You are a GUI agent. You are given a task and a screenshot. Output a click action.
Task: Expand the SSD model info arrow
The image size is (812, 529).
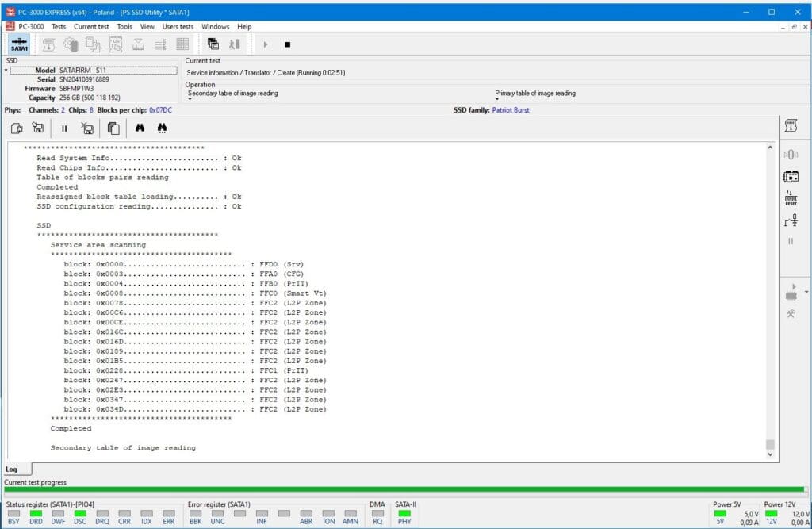pyautogui.click(x=6, y=71)
